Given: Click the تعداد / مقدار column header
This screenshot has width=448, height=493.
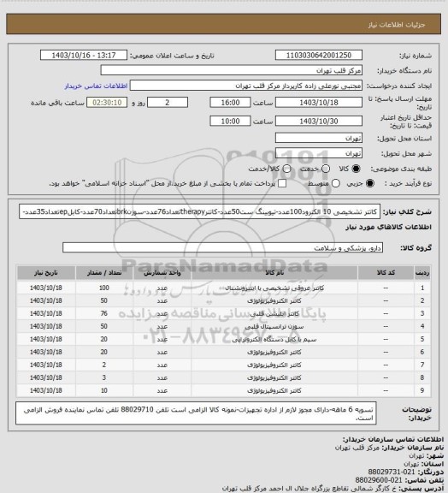Looking at the screenshot, I should (104, 273).
